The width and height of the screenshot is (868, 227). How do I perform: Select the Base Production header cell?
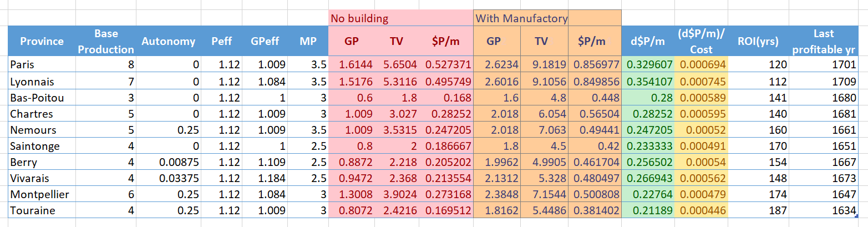(x=105, y=41)
